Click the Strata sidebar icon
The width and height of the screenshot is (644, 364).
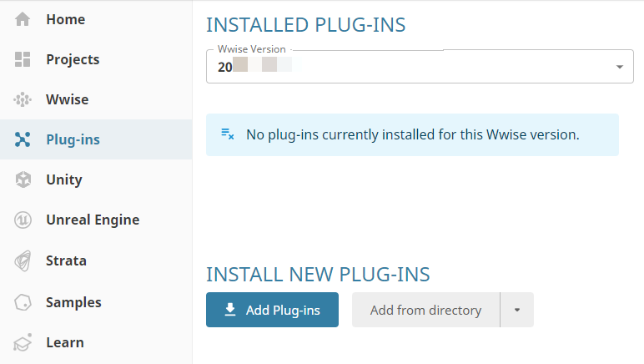point(23,261)
